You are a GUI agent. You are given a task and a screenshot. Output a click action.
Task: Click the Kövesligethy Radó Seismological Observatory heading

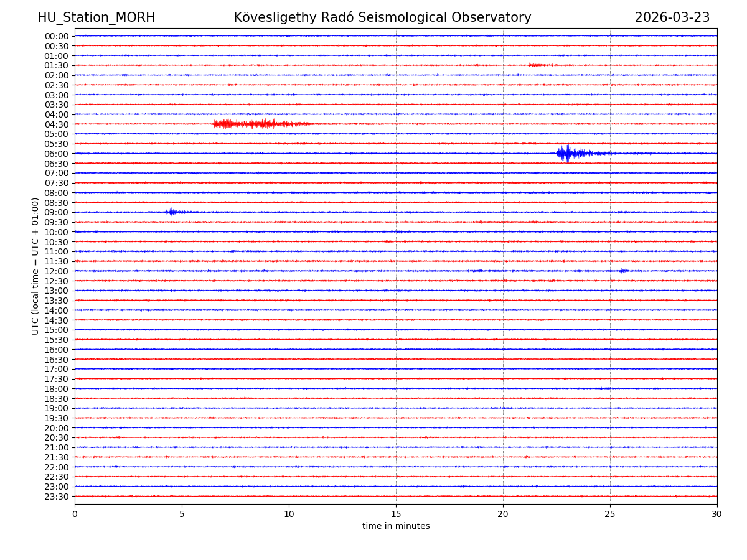(x=382, y=17)
